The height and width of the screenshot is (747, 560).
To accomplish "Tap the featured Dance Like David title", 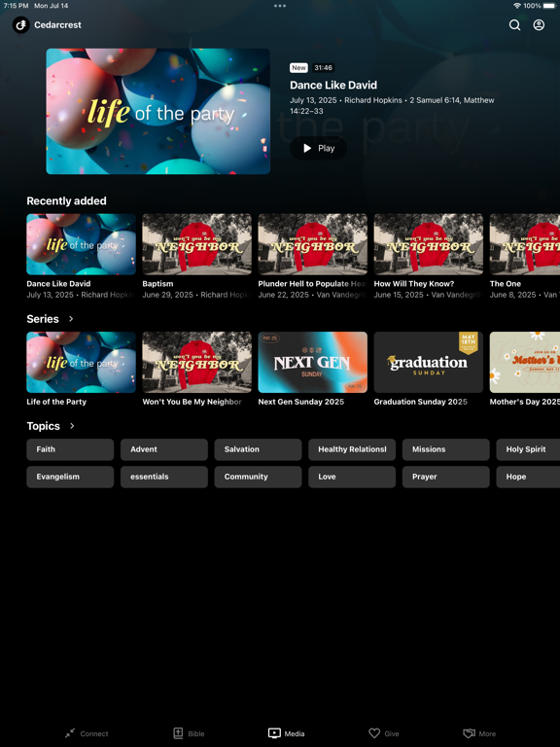I will [x=333, y=85].
